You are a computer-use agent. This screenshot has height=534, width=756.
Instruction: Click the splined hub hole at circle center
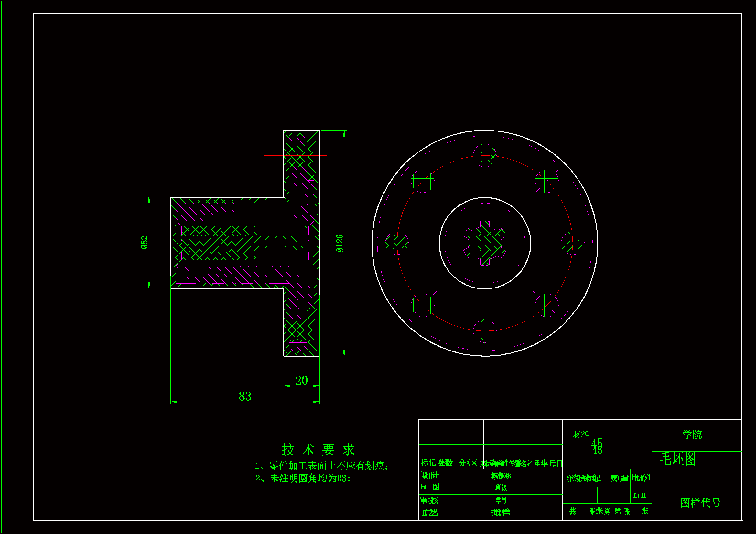click(485, 243)
